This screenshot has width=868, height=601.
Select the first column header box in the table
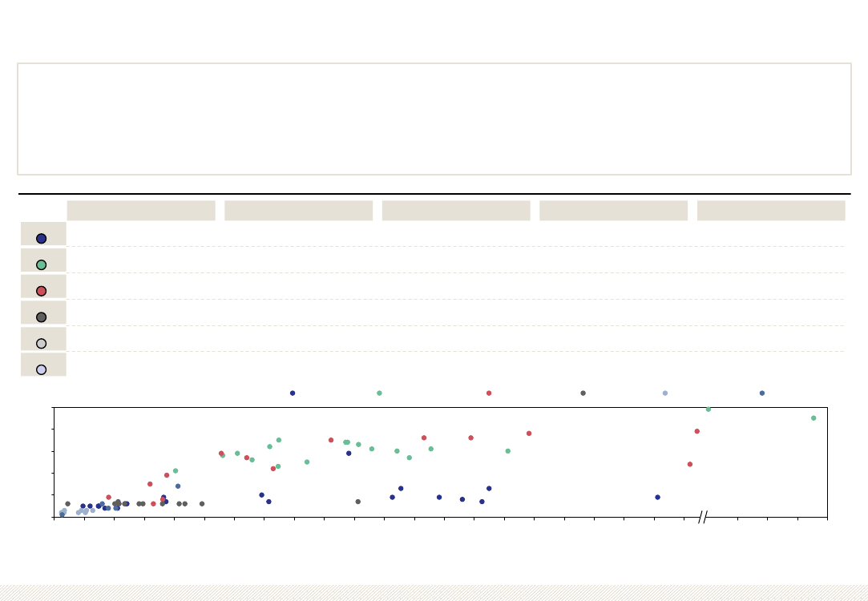(x=141, y=211)
